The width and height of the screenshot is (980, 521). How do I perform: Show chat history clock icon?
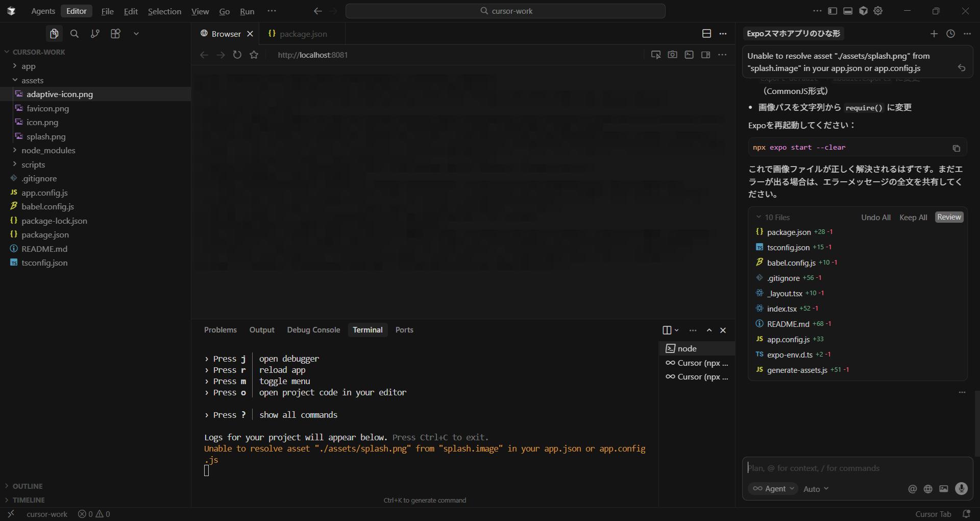pos(950,34)
